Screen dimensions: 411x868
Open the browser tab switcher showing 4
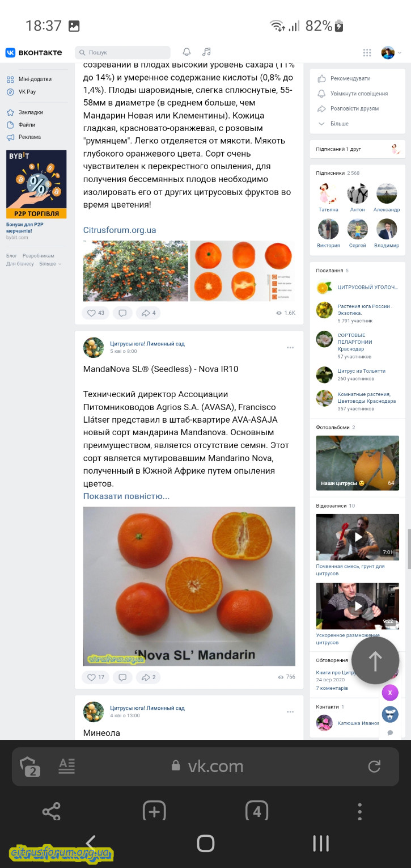point(257,811)
